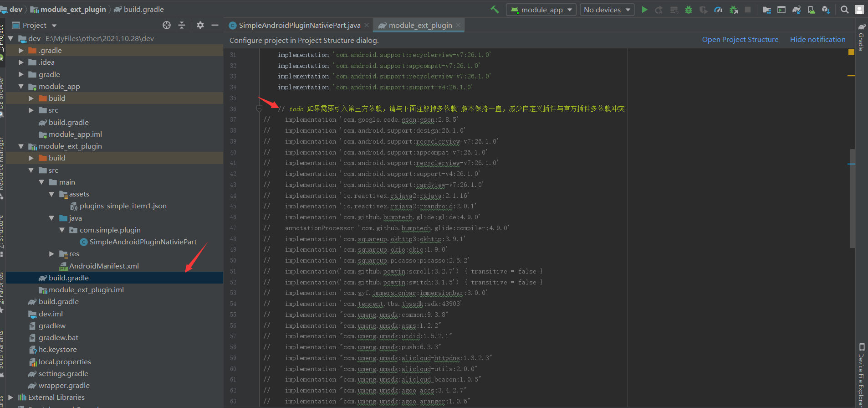Screen dimensions: 868x408
Task: Open the profiler gauge icon
Action: [718, 10]
